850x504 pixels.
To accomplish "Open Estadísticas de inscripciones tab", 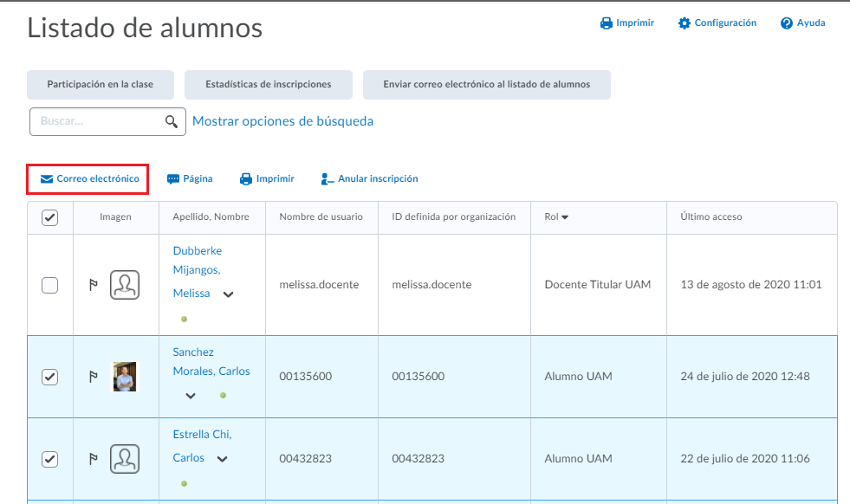I will coord(269,85).
